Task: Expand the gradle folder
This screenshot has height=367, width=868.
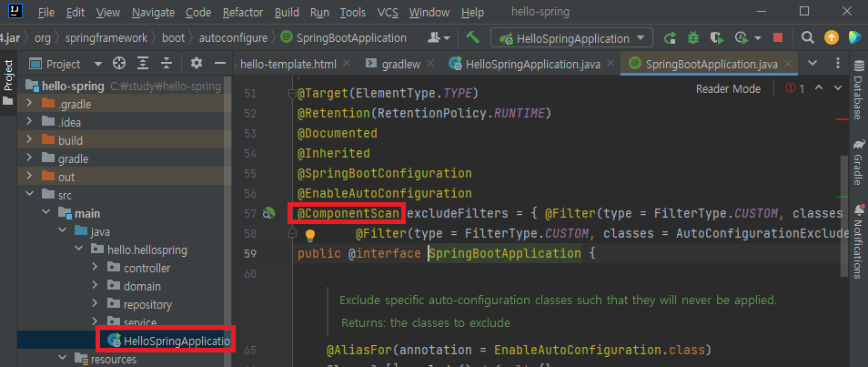Action: pyautogui.click(x=29, y=158)
